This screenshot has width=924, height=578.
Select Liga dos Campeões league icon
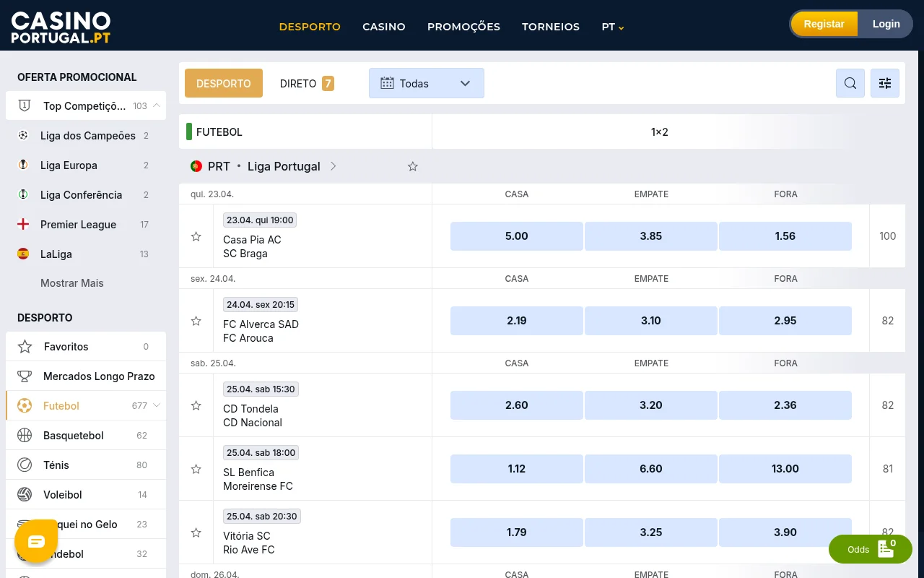(23, 135)
